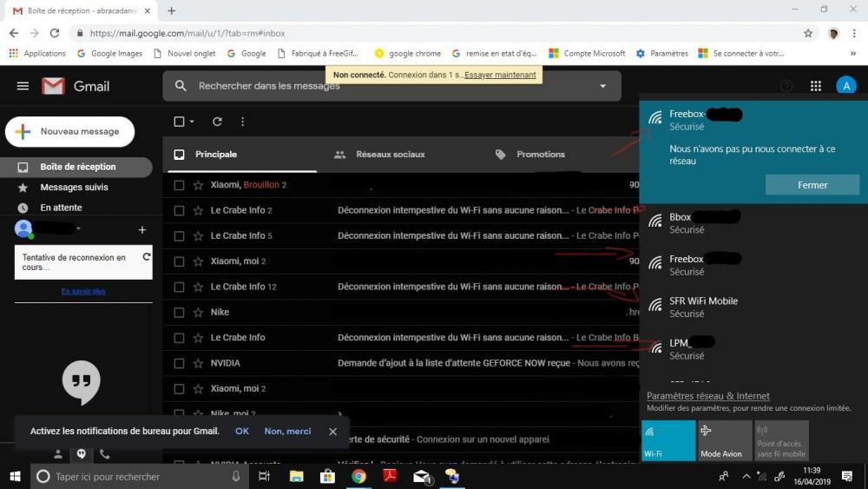Select the first Xiaomi email checkbox
Viewport: 868px width, 489px height.
point(179,185)
